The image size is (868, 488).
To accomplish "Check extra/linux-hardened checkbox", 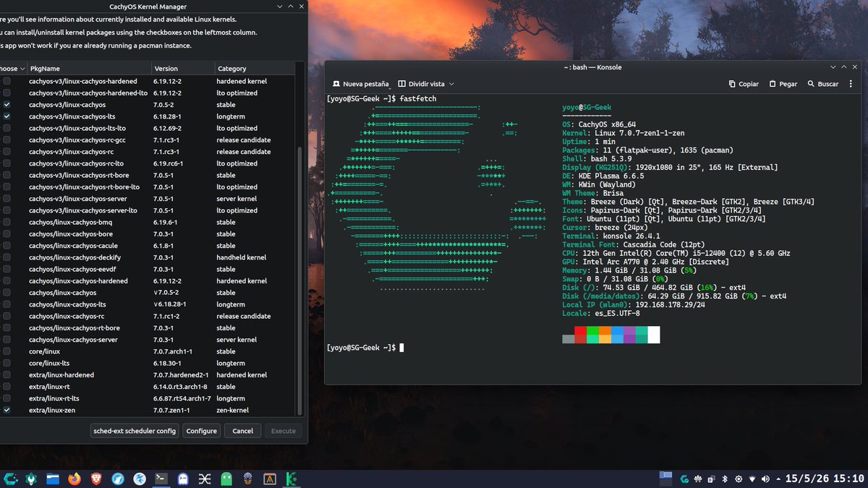I will [x=7, y=374].
